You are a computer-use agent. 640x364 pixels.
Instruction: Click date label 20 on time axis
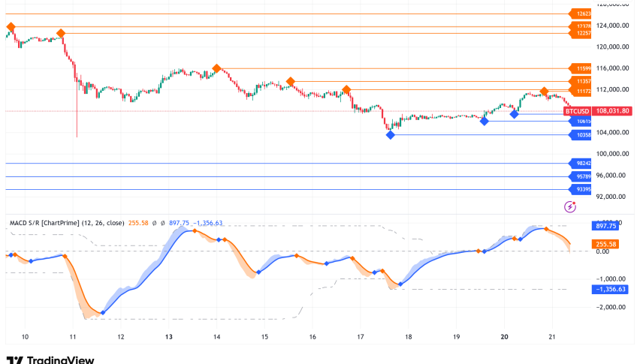[x=504, y=337]
